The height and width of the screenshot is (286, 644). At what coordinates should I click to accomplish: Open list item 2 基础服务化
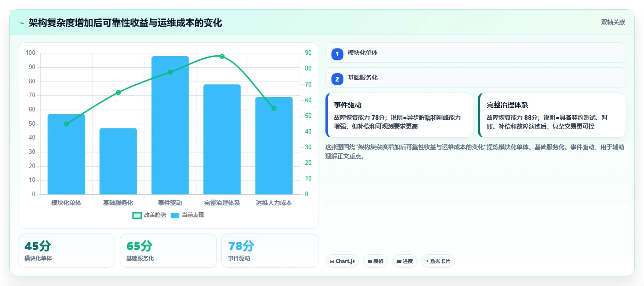[x=476, y=78]
